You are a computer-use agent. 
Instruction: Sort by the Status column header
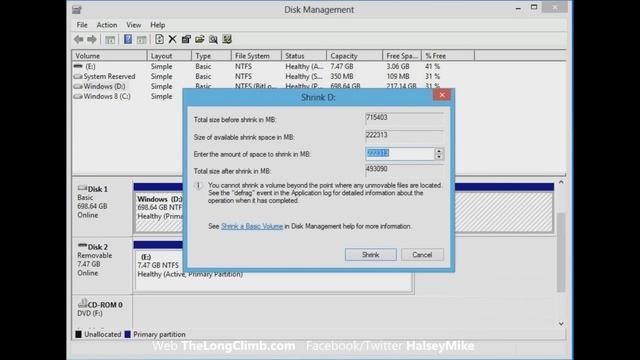coord(304,56)
